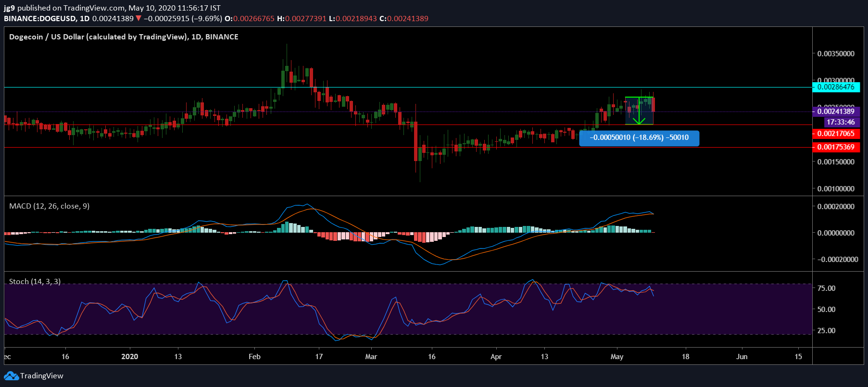Click the MACD (12, 26, close, 9) indicator title
Screen dimensions: 868x387
pos(50,206)
